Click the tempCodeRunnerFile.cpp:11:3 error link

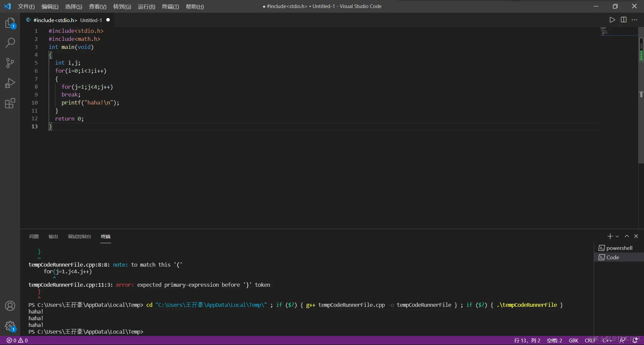click(71, 285)
